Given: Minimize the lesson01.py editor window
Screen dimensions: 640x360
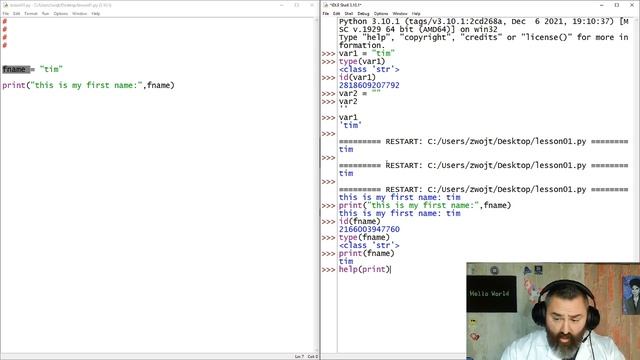Looking at the screenshot, I should pyautogui.click(x=282, y=5).
